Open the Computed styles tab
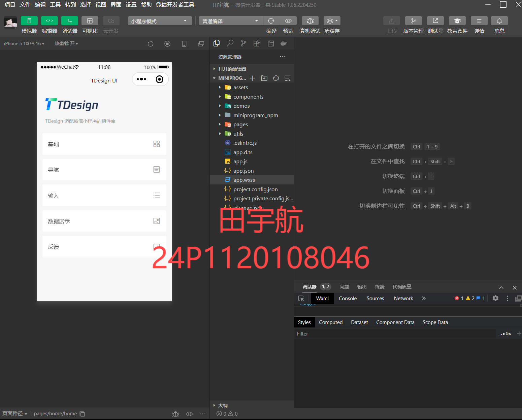Image resolution: width=522 pixels, height=420 pixels. click(331, 322)
